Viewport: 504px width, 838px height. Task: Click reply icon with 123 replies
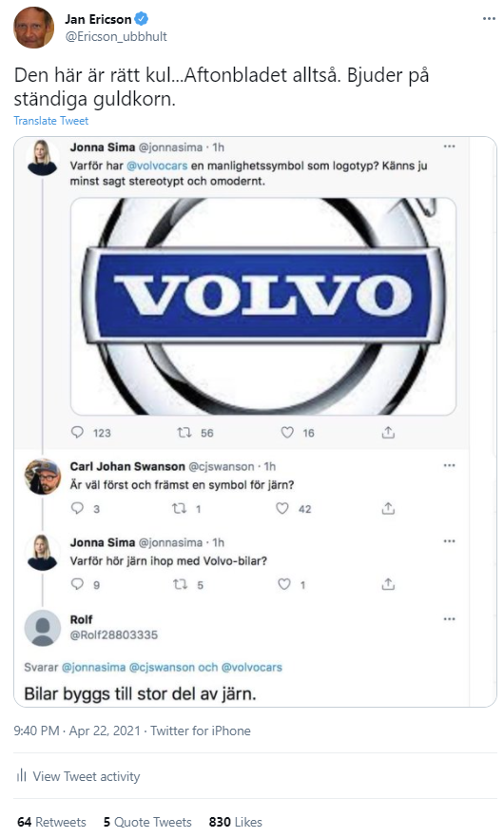tap(77, 432)
